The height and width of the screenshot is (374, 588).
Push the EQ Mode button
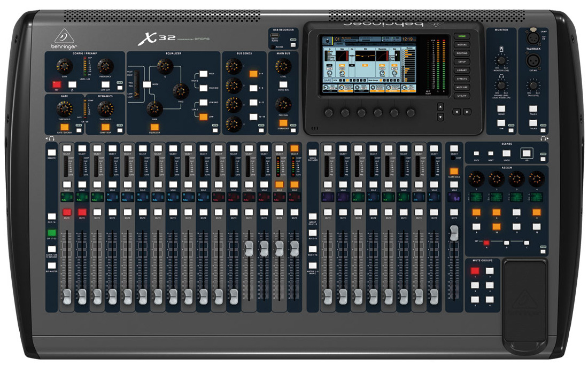pos(147,84)
